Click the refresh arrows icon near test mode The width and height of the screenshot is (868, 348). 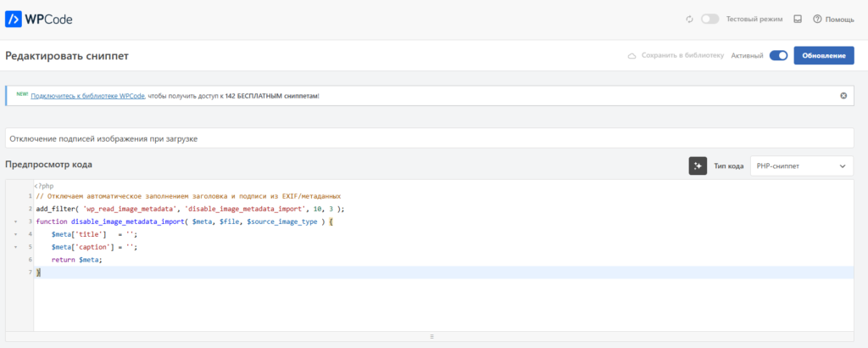(690, 19)
